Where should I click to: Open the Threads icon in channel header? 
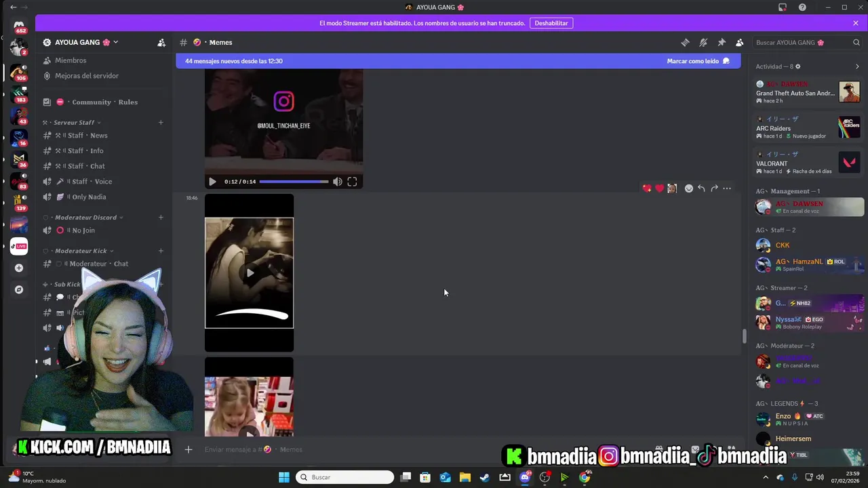685,42
